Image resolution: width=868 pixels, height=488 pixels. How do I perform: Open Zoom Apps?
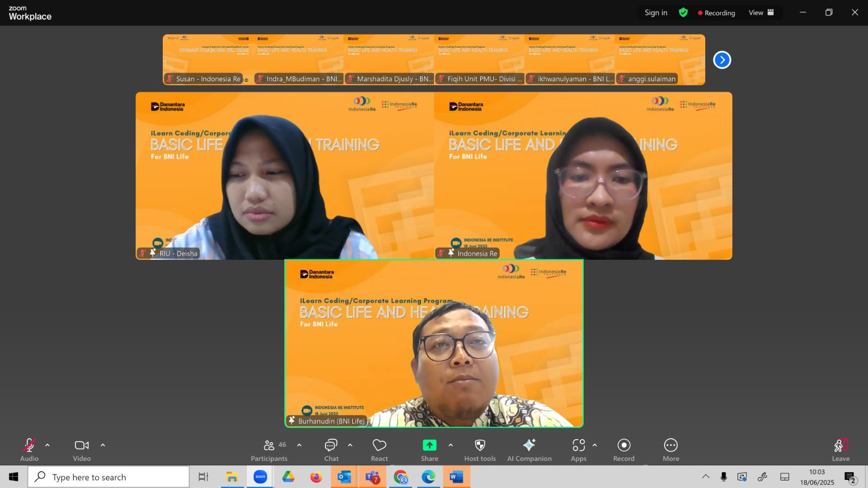point(579,450)
